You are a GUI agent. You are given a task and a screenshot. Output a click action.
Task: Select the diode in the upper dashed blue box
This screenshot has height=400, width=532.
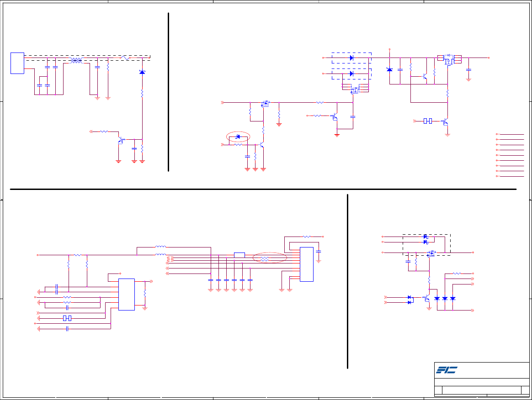tap(351, 58)
